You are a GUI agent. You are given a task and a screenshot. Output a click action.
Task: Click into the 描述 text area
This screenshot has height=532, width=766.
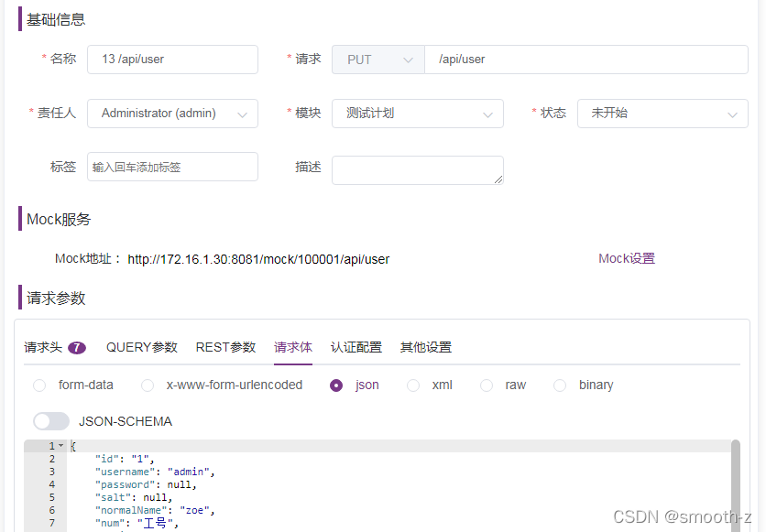coord(418,170)
